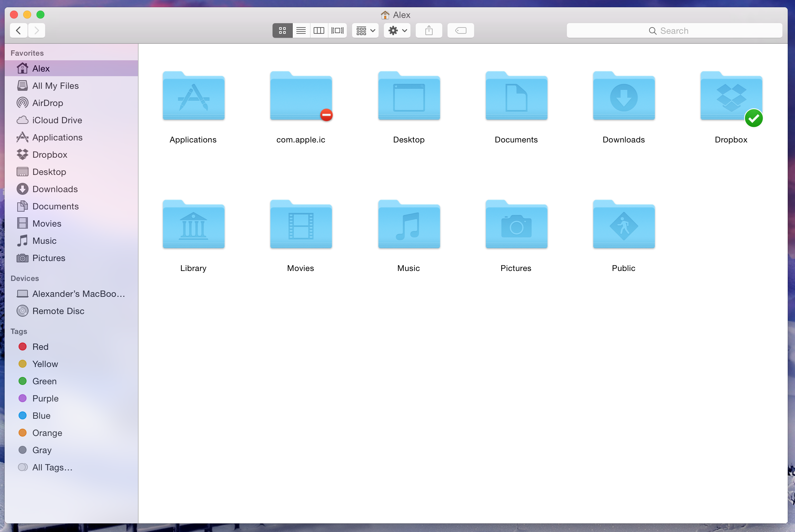795x532 pixels.
Task: Open the Action gear menu
Action: tap(397, 30)
